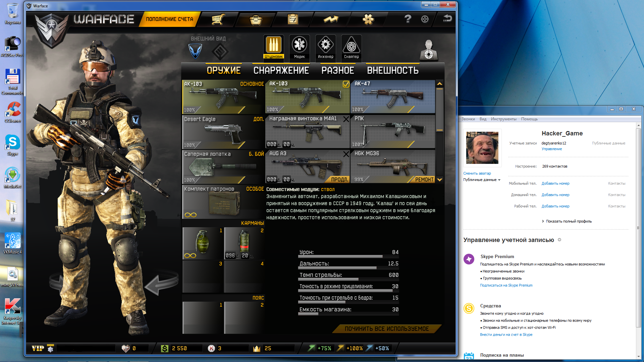Image resolution: width=644 pixels, height=362 pixels.
Task: Open the inventory briefcase icon
Action: pos(256,20)
